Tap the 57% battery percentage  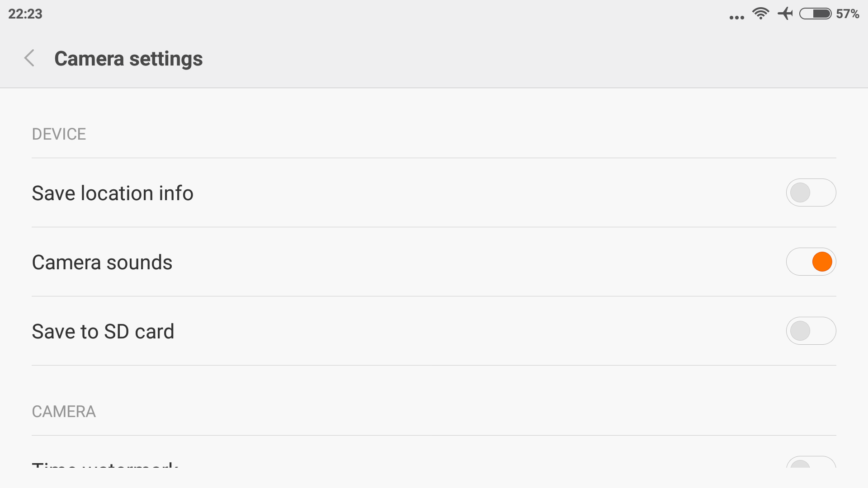[848, 14]
